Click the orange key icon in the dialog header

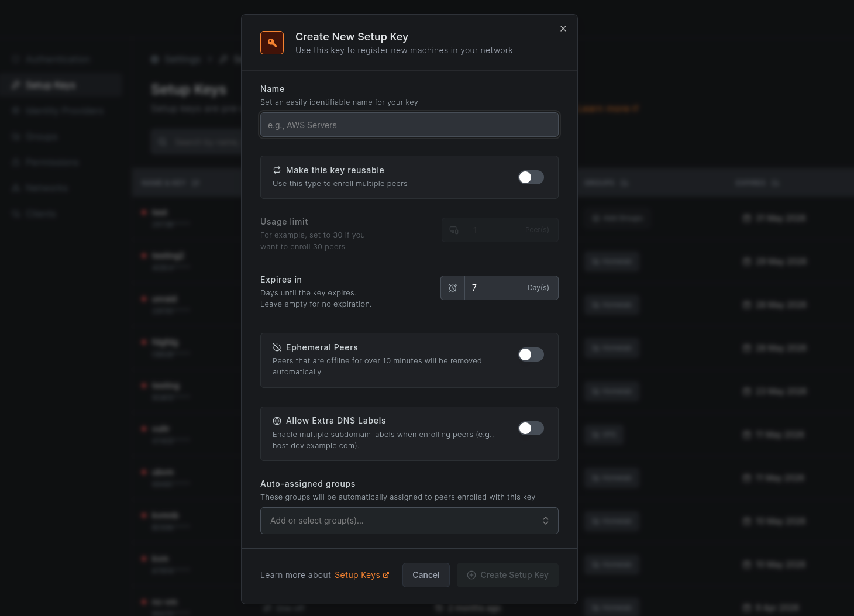[272, 43]
